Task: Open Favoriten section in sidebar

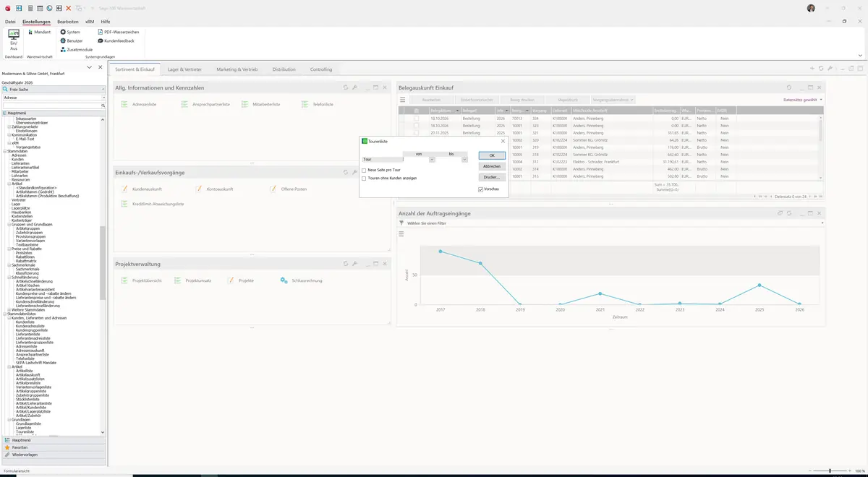Action: coord(54,447)
